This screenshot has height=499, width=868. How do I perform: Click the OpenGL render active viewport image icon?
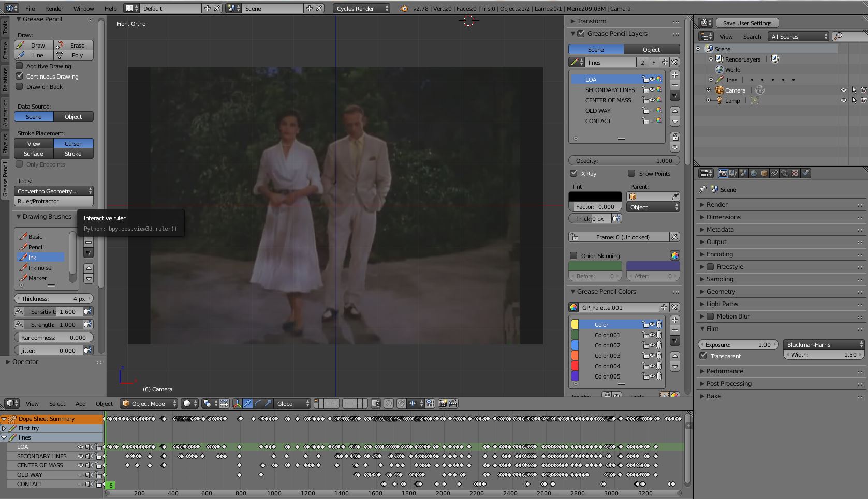click(443, 403)
